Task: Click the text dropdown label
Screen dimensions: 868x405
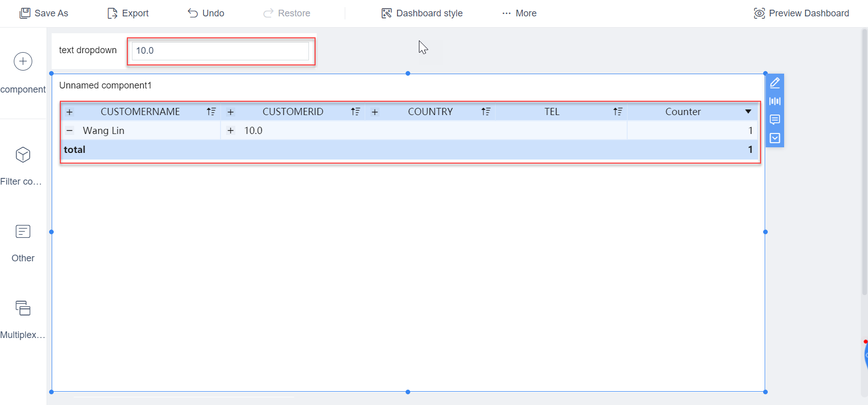Action: (x=88, y=50)
